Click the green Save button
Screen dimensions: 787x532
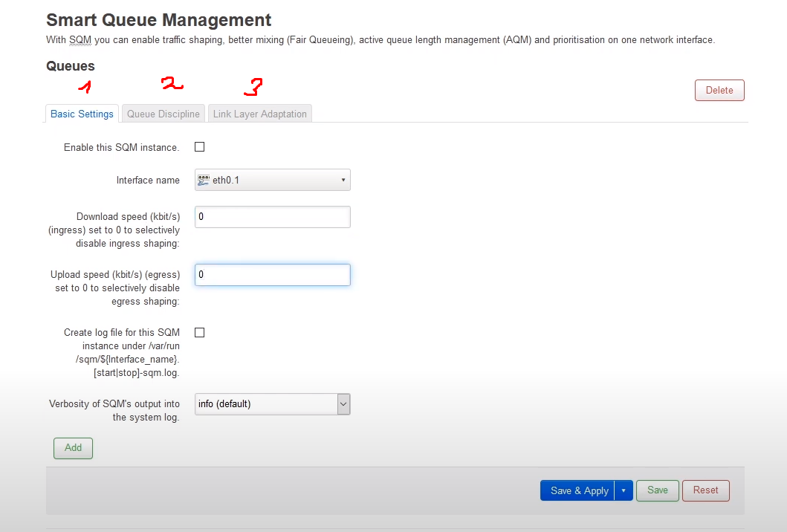click(x=657, y=490)
